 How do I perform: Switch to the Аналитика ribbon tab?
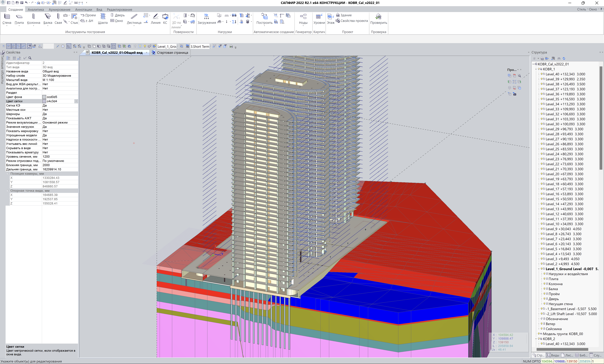(x=36, y=10)
